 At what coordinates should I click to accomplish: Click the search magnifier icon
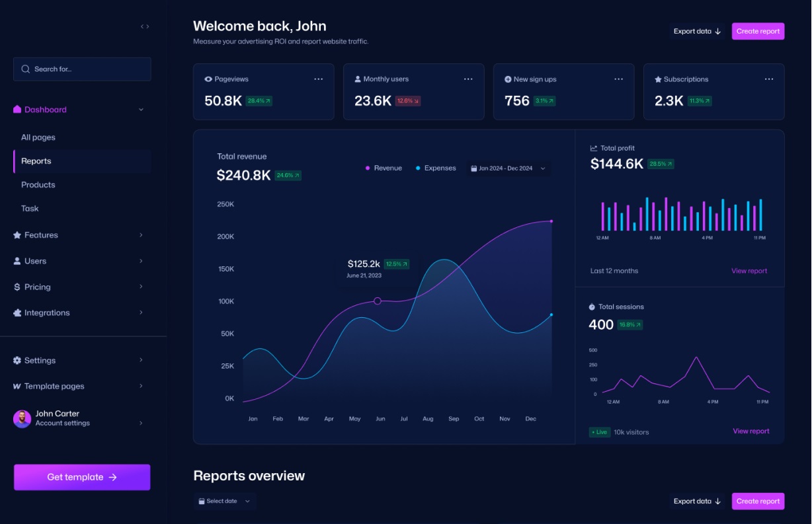(25, 69)
